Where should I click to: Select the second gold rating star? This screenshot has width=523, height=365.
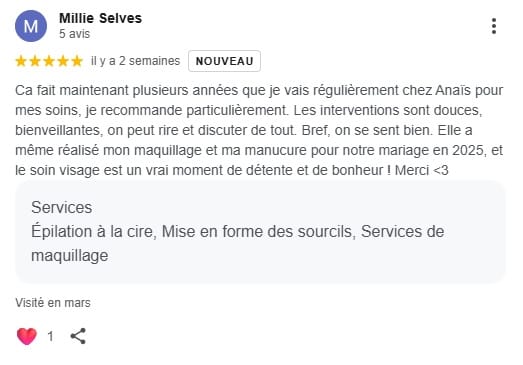35,61
